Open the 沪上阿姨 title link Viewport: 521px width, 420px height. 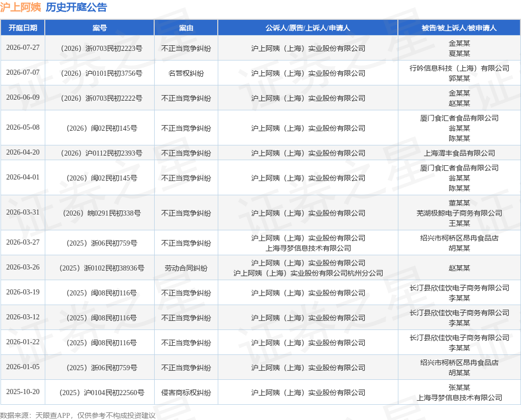(x=20, y=7)
